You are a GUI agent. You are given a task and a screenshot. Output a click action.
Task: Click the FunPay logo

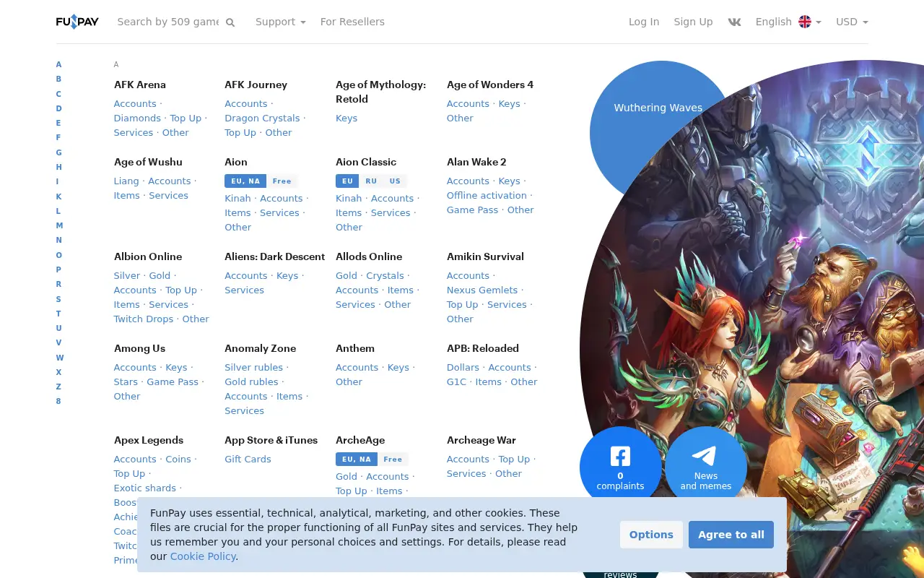coord(77,22)
